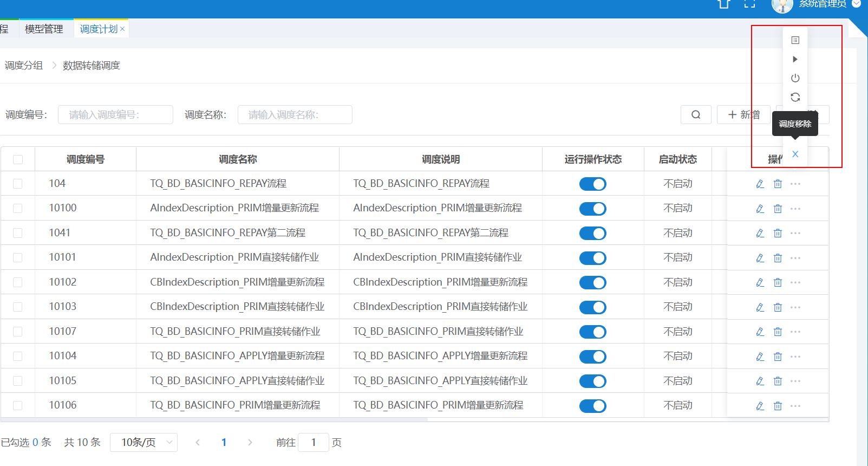
Task: Click trash icon in row 10102
Action: click(x=778, y=282)
